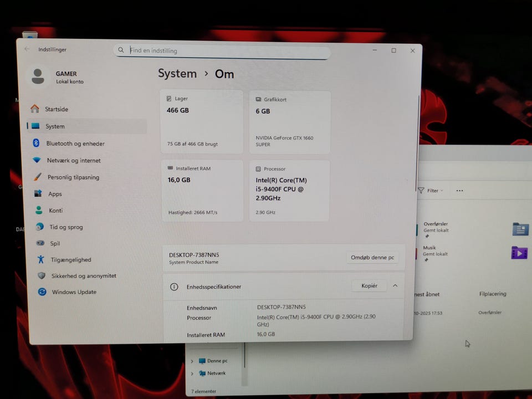Image resolution: width=532 pixels, height=399 pixels.
Task: Click '7 elementer' status bar text
Action: click(x=203, y=391)
